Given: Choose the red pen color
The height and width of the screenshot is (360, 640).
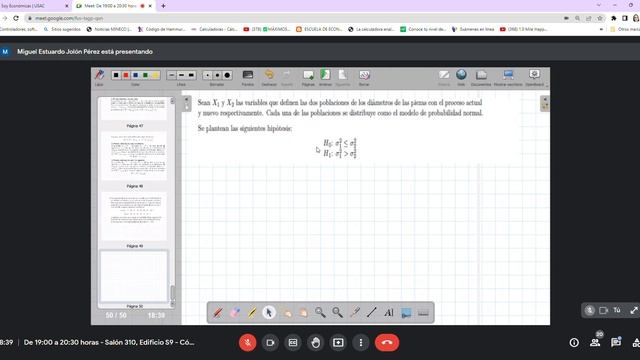Looking at the screenshot, I should pyautogui.click(x=126, y=75).
